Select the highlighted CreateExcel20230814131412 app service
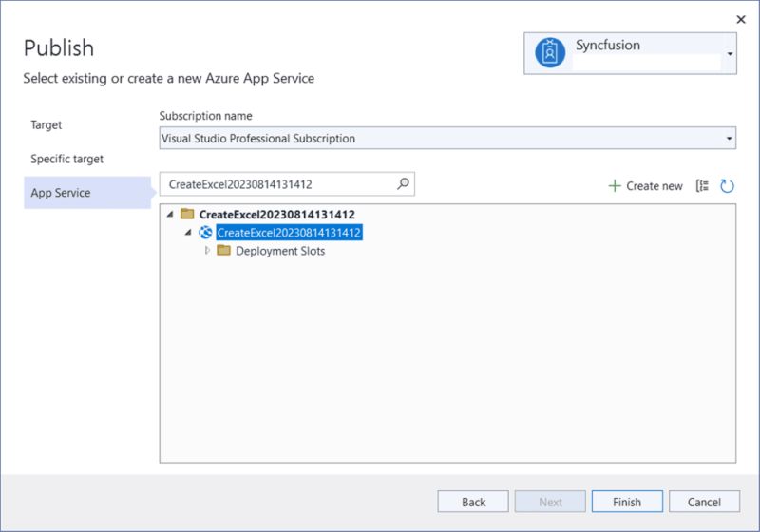The image size is (760, 532). [289, 233]
